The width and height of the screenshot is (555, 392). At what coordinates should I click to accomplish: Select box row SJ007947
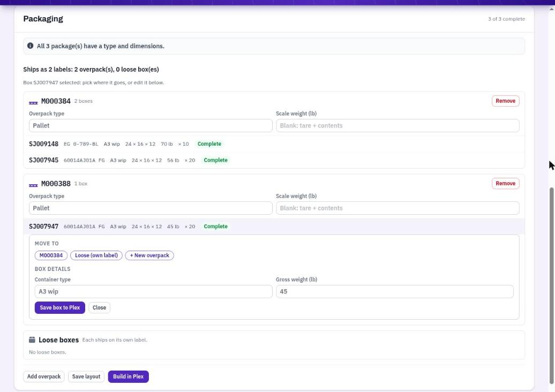point(274,227)
